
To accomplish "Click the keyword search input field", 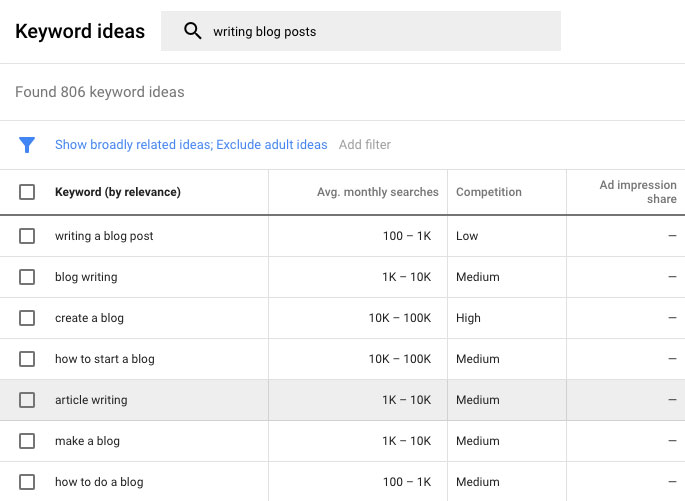I will pyautogui.click(x=380, y=32).
